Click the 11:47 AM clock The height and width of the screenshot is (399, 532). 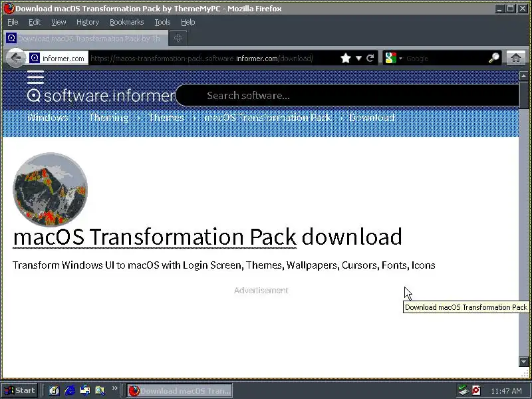click(506, 391)
